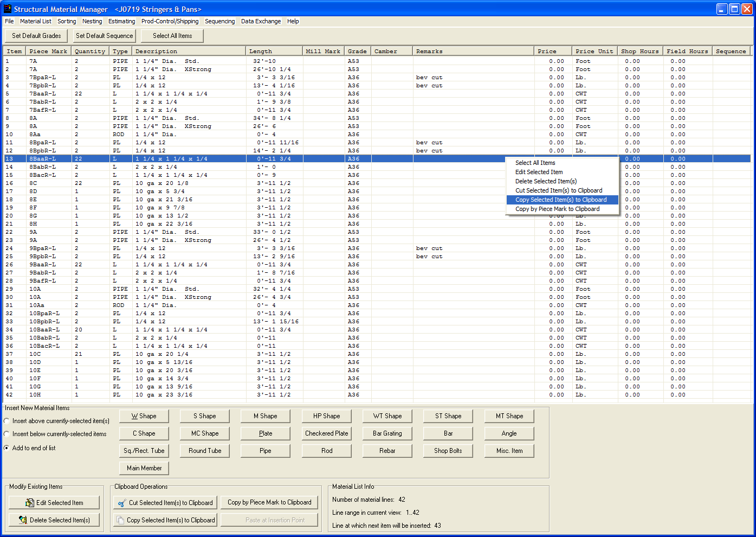Click the Bar button

(x=448, y=433)
